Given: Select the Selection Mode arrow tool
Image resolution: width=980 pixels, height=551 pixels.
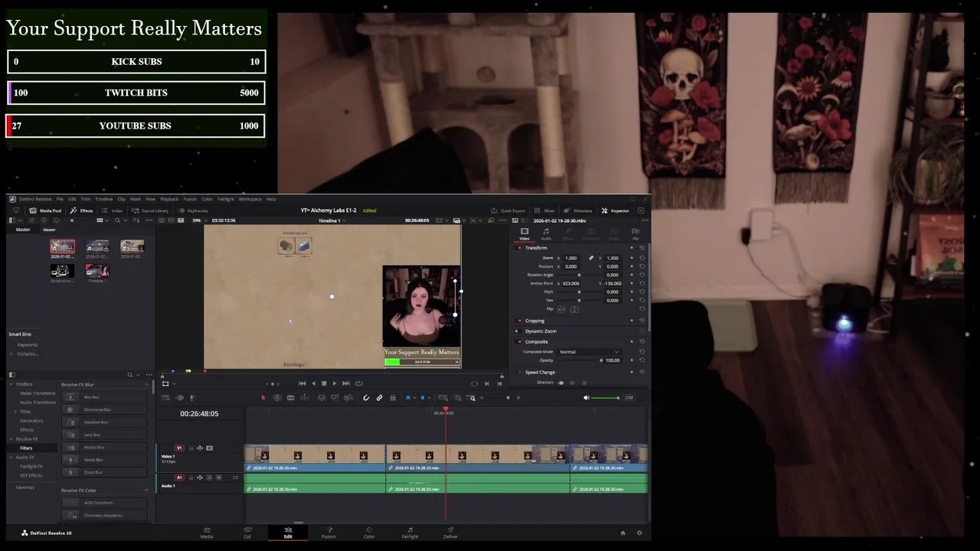Looking at the screenshot, I should coord(263,398).
